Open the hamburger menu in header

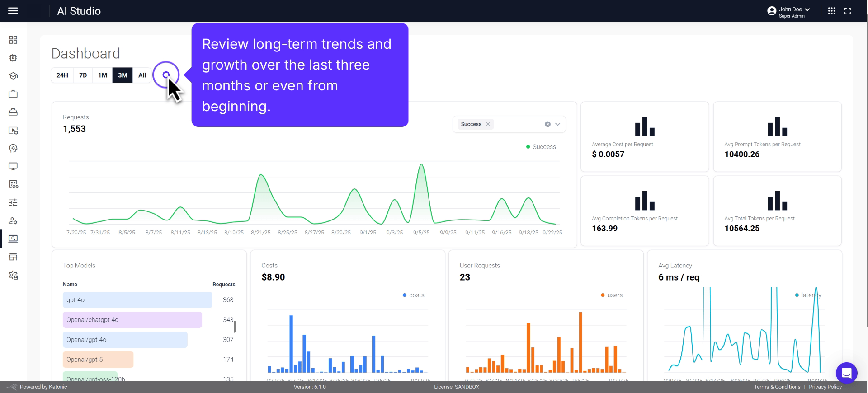tap(13, 11)
